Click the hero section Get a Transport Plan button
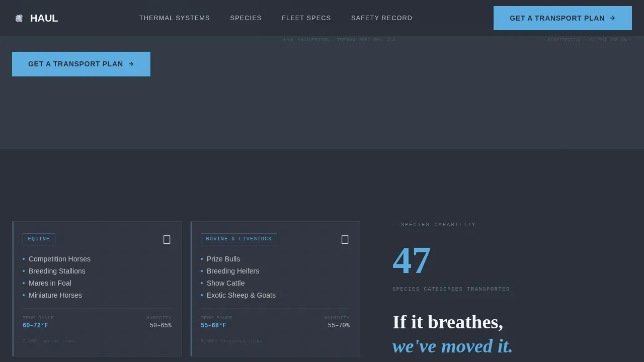This screenshot has height=362, width=644. coord(81,64)
